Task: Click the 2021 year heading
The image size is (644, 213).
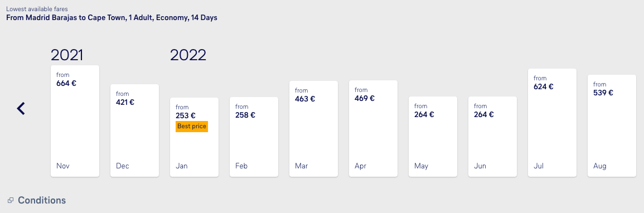Action: click(x=67, y=55)
